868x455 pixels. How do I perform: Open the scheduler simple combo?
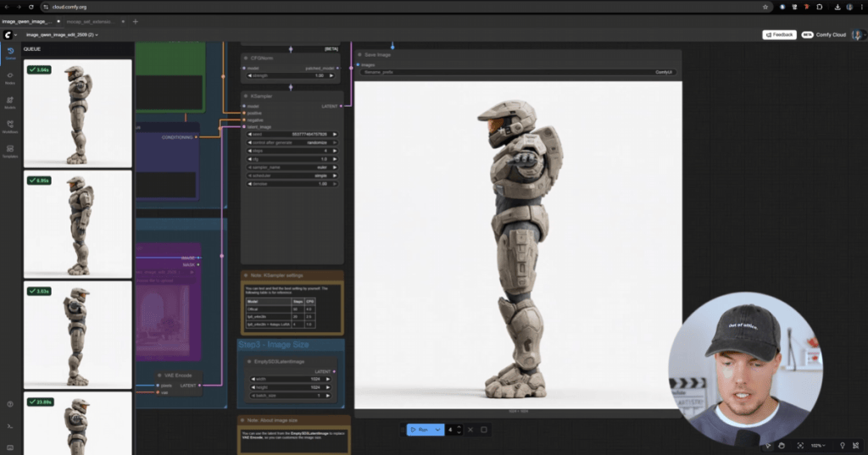(292, 175)
